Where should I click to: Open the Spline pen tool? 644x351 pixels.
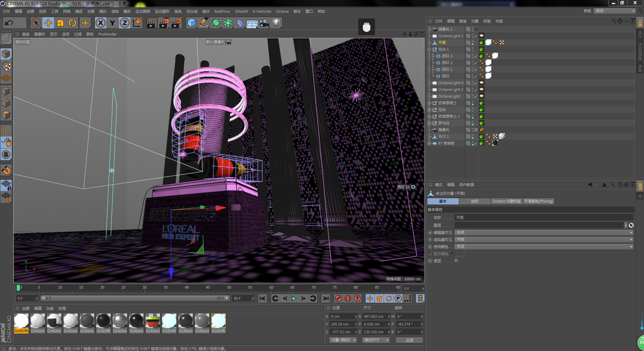(204, 23)
